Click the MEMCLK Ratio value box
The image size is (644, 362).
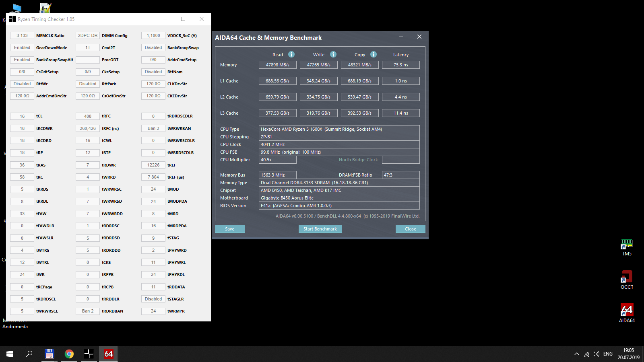coord(22,35)
